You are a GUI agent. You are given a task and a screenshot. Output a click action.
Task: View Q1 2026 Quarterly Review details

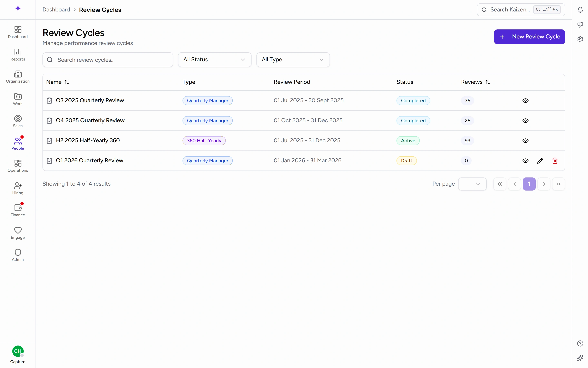pos(525,161)
